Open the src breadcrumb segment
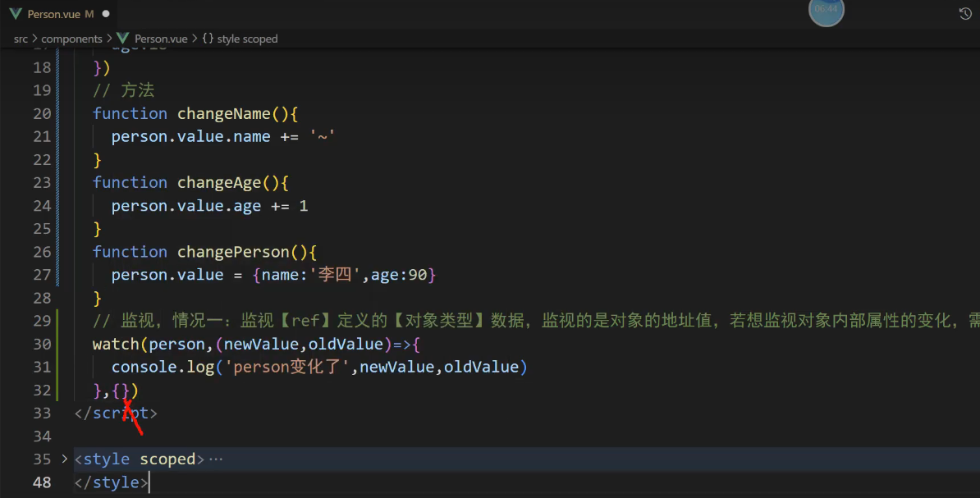This screenshot has height=498, width=980. pos(21,39)
